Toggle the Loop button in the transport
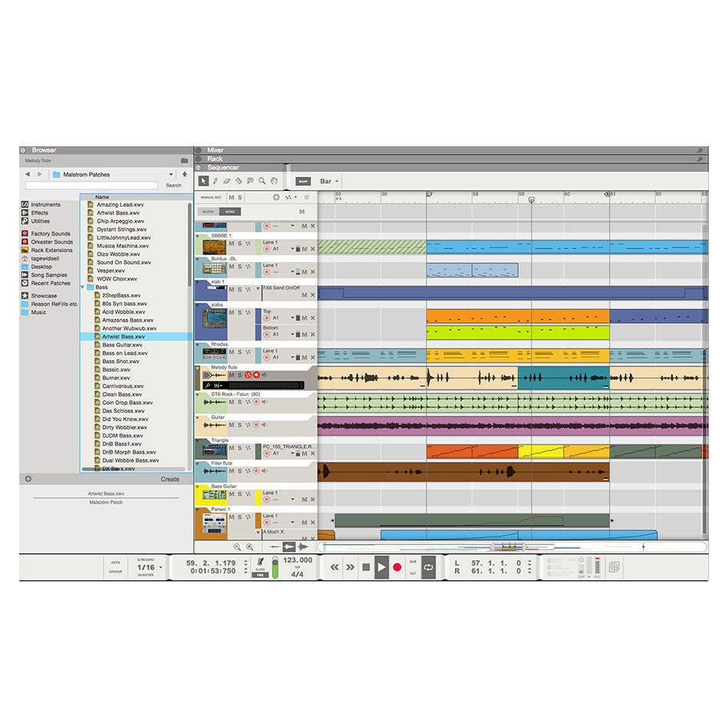 tap(428, 567)
